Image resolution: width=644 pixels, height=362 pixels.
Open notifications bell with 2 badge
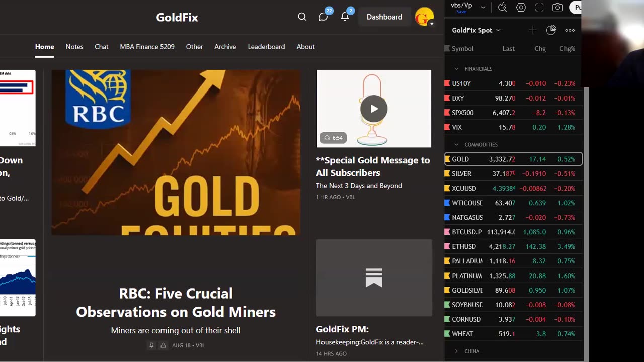point(345,17)
